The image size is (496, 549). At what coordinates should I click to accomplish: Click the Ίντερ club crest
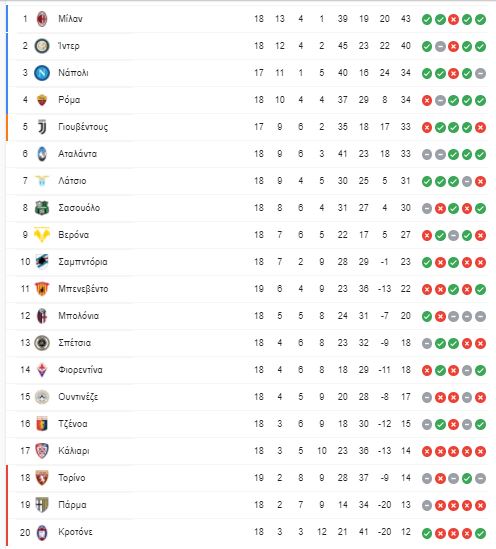click(42, 46)
